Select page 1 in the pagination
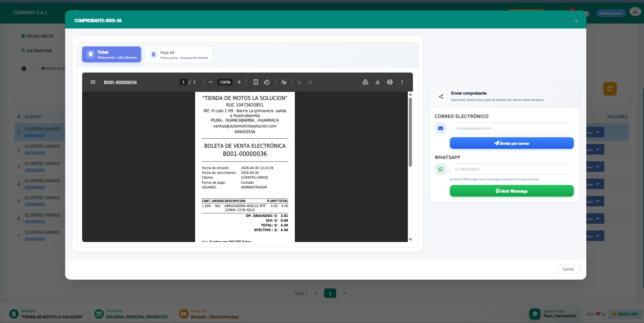This screenshot has width=644, height=323. coord(330,293)
